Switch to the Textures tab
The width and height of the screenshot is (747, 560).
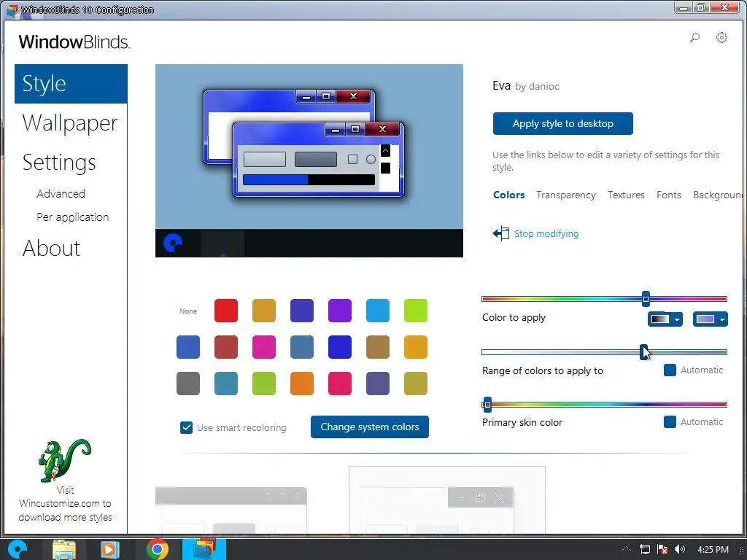(x=626, y=195)
